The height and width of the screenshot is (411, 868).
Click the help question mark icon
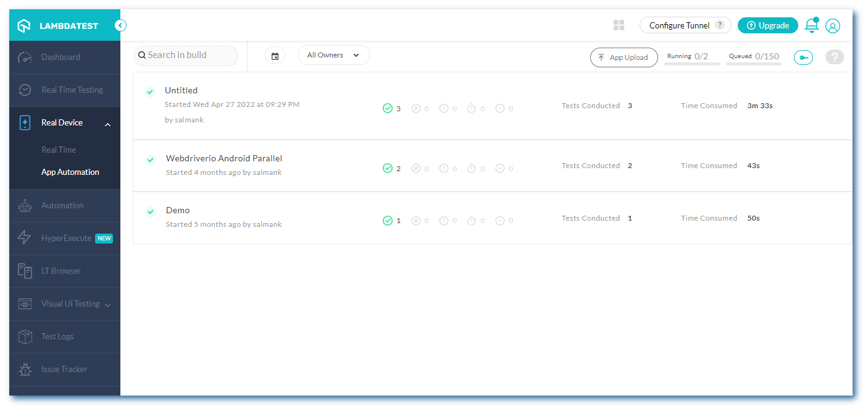click(x=835, y=57)
